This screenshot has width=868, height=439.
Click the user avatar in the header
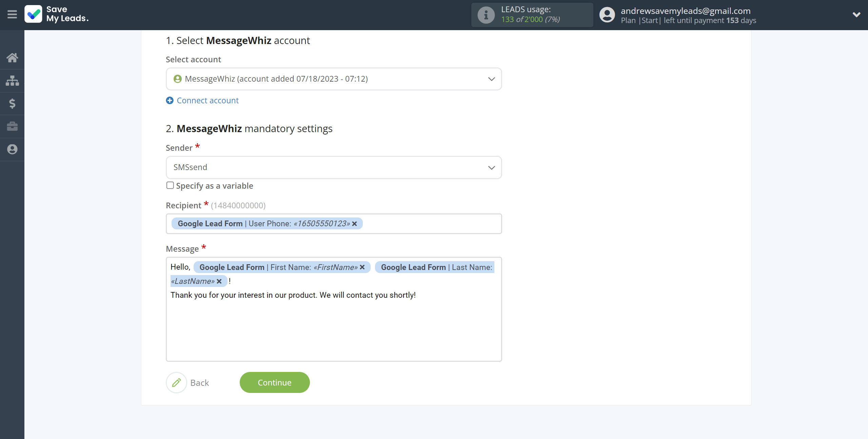point(607,15)
